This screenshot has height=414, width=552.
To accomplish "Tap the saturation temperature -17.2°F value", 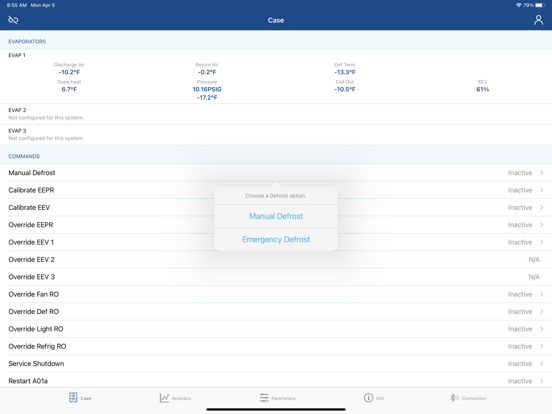I will click(x=207, y=98).
